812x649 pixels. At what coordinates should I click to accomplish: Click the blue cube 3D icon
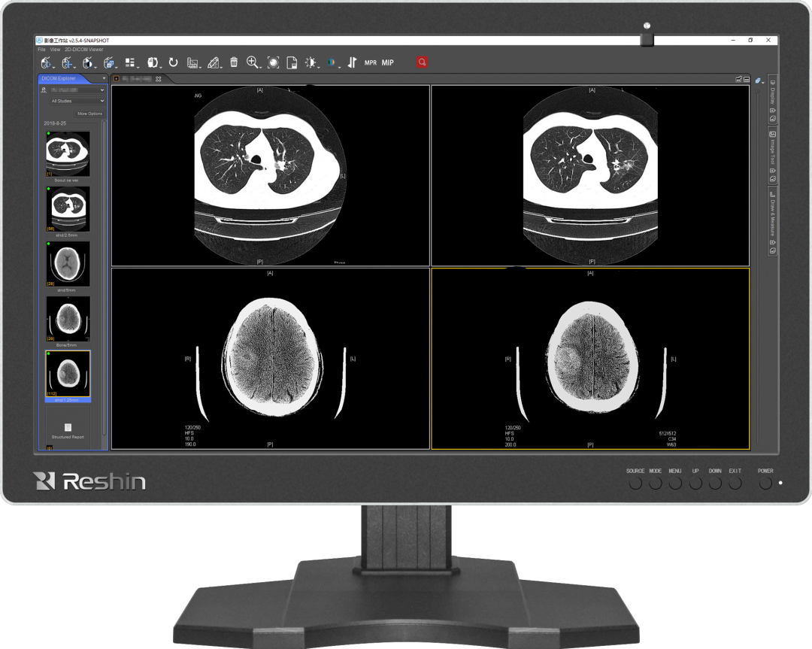(x=758, y=80)
